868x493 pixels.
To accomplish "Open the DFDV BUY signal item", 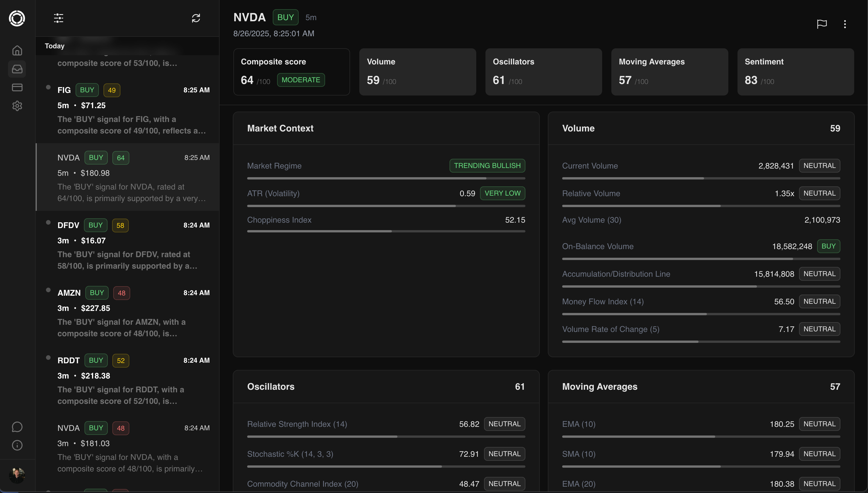I will click(x=128, y=245).
